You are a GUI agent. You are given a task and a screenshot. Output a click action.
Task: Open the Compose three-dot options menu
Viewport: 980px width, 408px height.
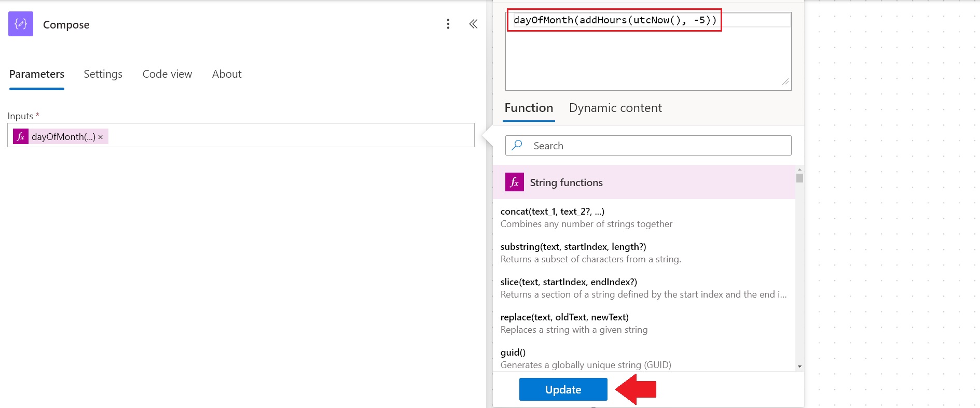pyautogui.click(x=448, y=24)
